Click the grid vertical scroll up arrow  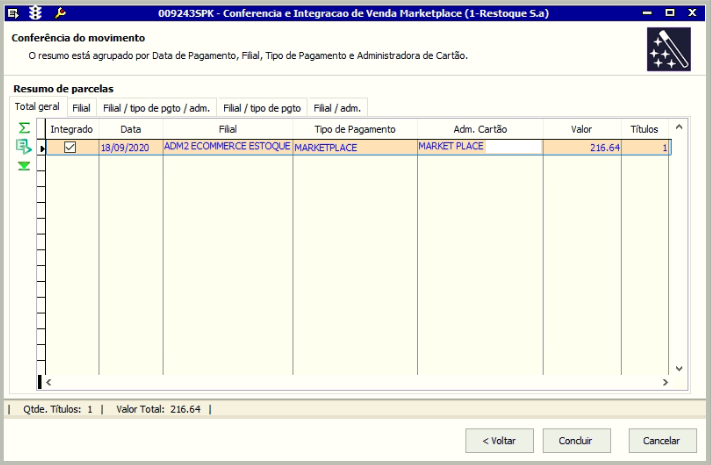(679, 127)
